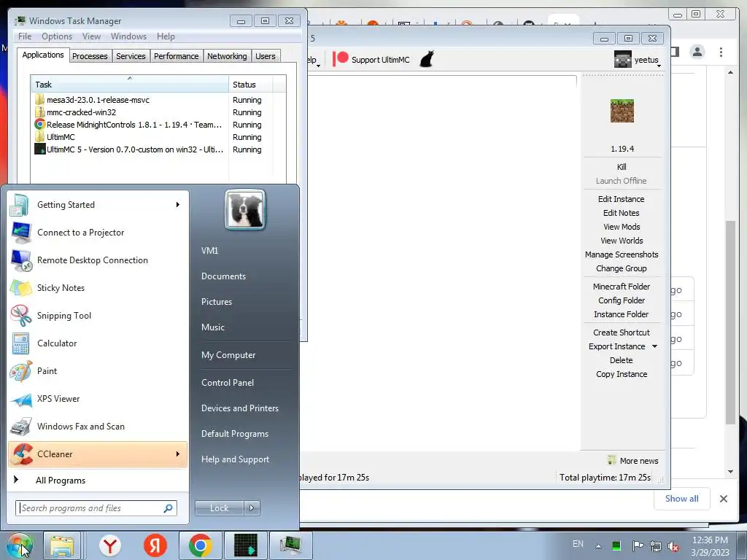The image size is (747, 560).
Task: Open Yandex Browser Y icon in taskbar
Action: pyautogui.click(x=110, y=545)
